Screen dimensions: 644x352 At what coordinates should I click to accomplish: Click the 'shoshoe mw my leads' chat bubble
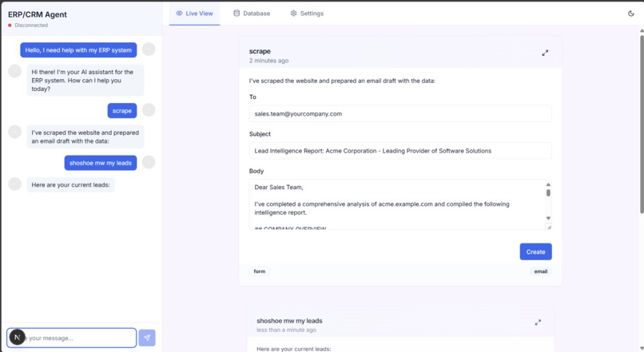100,163
